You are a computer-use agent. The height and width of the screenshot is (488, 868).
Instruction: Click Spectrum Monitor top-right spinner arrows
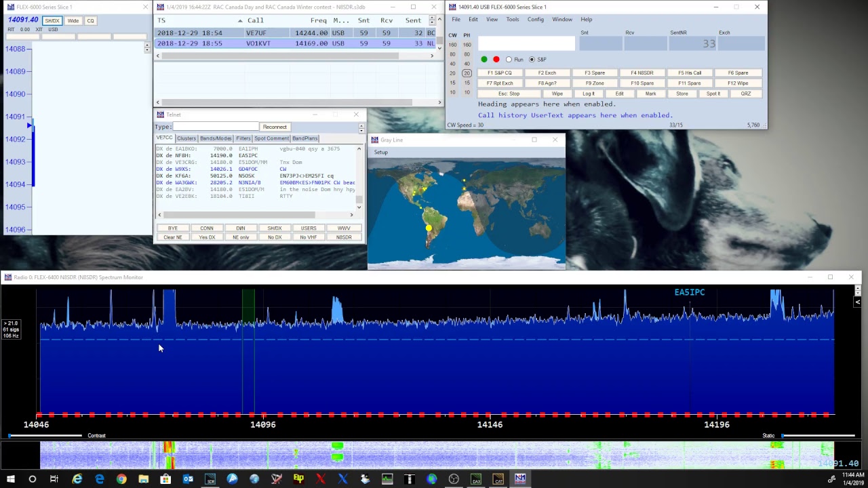point(858,290)
